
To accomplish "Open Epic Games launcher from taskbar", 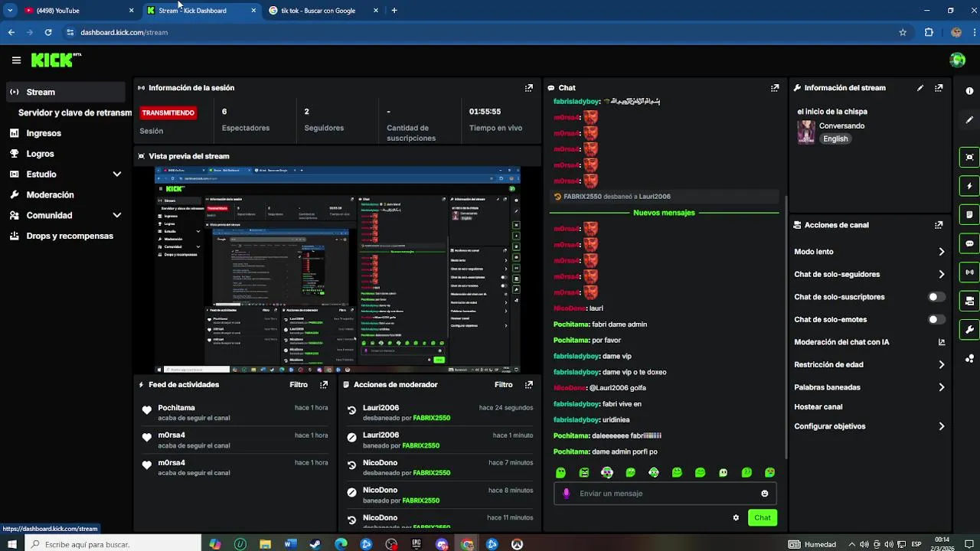I will 416,544.
